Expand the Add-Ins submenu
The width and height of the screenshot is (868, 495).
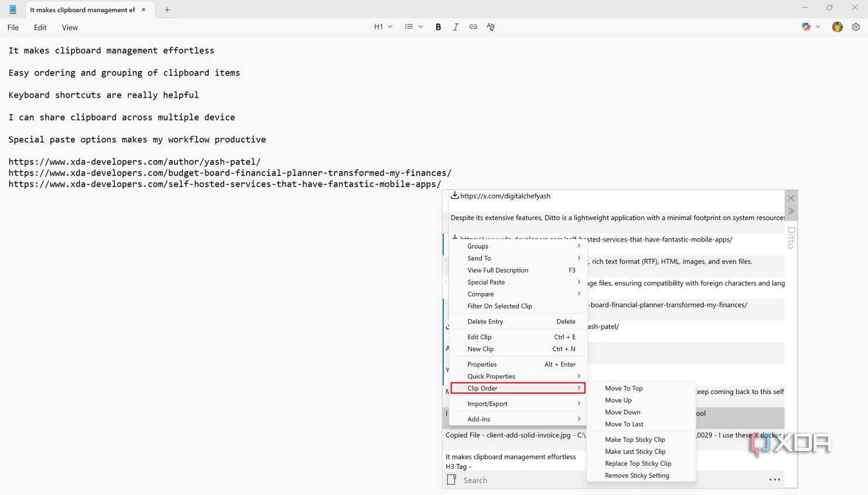[518, 419]
